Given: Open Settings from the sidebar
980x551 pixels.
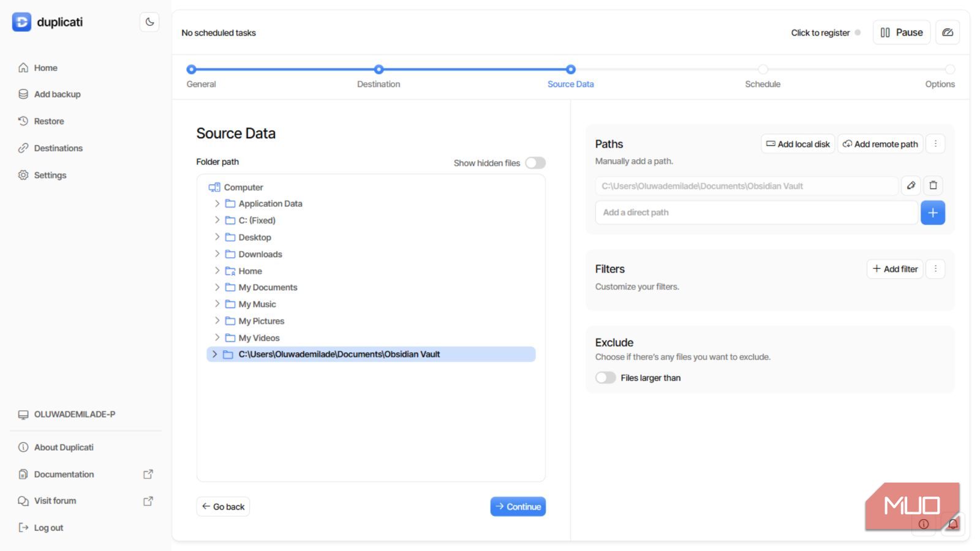Looking at the screenshot, I should 42,175.
